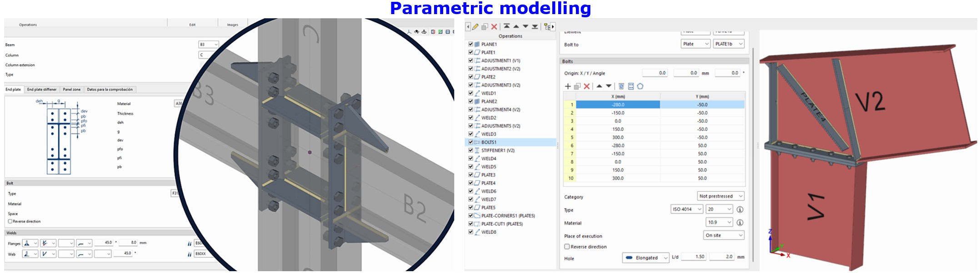Switch to End plate stiffener tab
The height and width of the screenshot is (273, 980).
[x=42, y=90]
